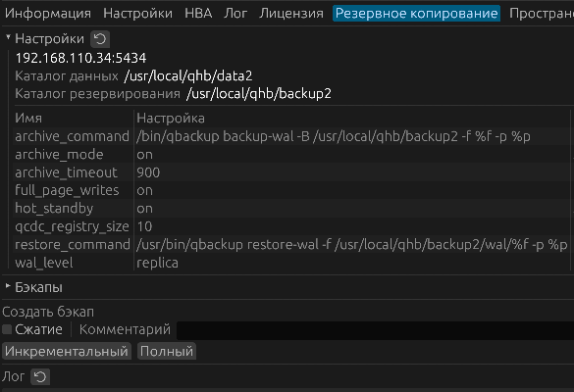Select the archive_mode row name
The height and width of the screenshot is (392, 574).
click(x=59, y=154)
